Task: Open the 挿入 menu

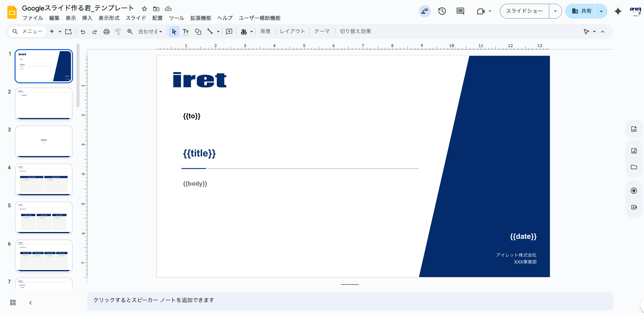Action: 87,18
